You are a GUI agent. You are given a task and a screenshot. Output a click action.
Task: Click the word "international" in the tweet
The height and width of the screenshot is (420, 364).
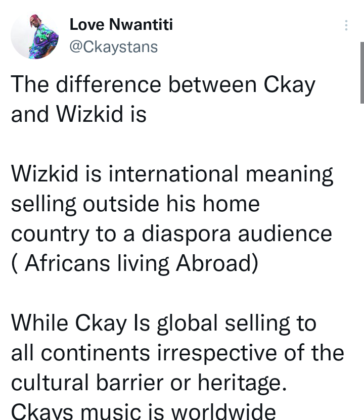tap(174, 174)
